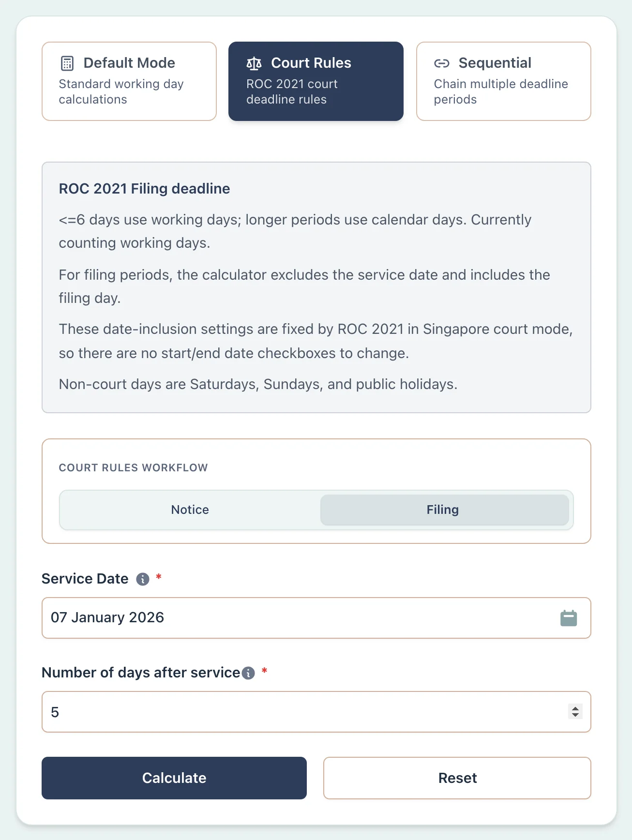Select Default Mode for standard calculations

128,81
